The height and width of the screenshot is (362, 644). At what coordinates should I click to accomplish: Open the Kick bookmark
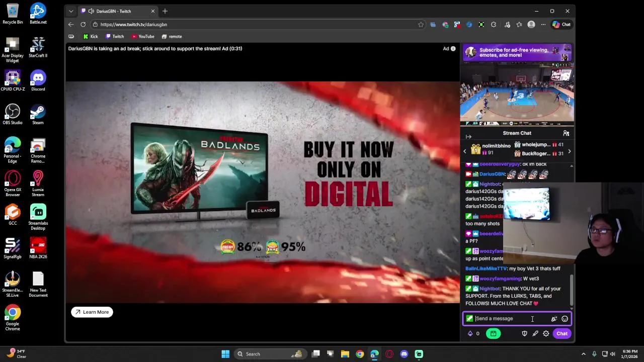(91, 36)
